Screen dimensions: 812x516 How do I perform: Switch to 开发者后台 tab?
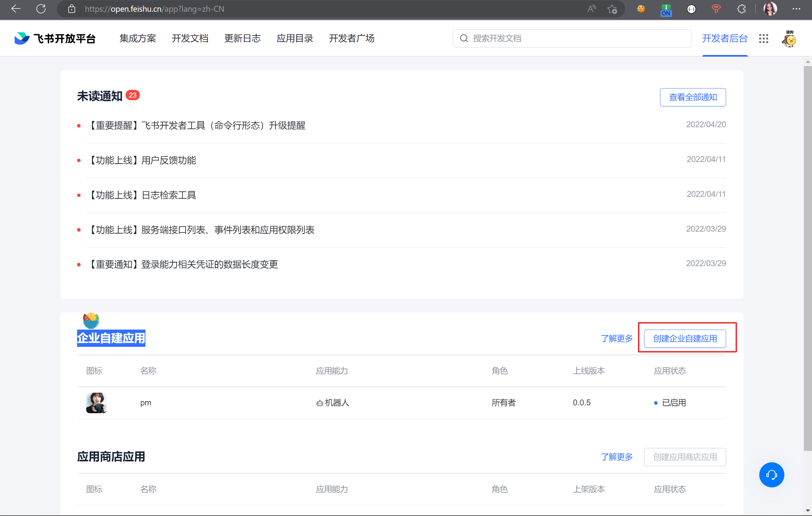click(725, 38)
